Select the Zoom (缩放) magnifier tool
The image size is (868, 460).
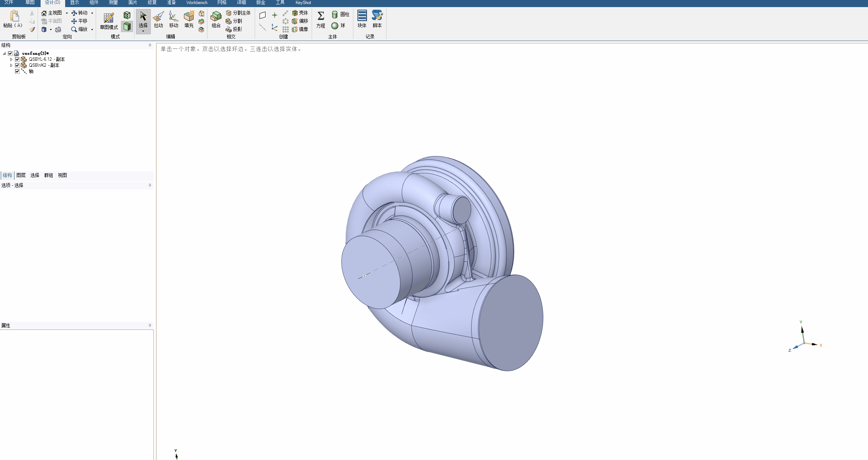79,29
